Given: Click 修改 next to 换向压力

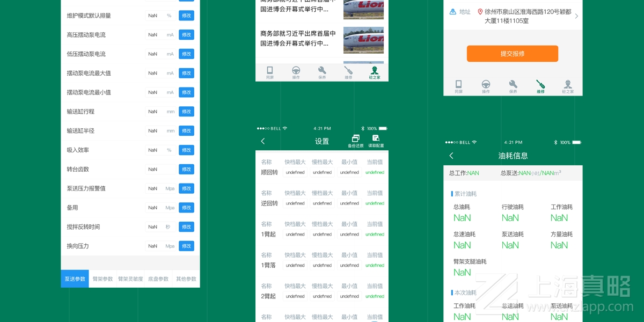Looking at the screenshot, I should coord(186,246).
